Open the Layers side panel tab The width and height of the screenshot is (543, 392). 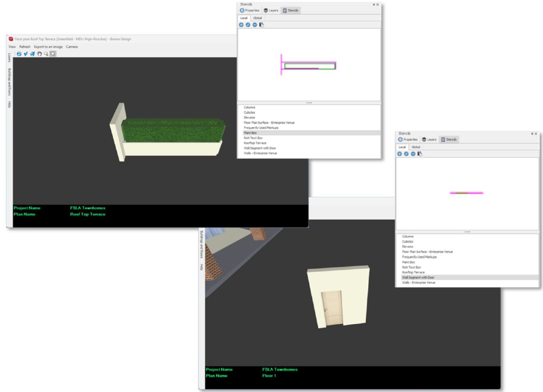9,58
